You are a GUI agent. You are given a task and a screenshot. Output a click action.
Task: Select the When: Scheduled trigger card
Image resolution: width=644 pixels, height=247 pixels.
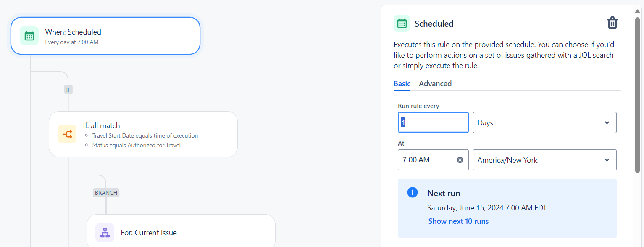click(x=105, y=36)
